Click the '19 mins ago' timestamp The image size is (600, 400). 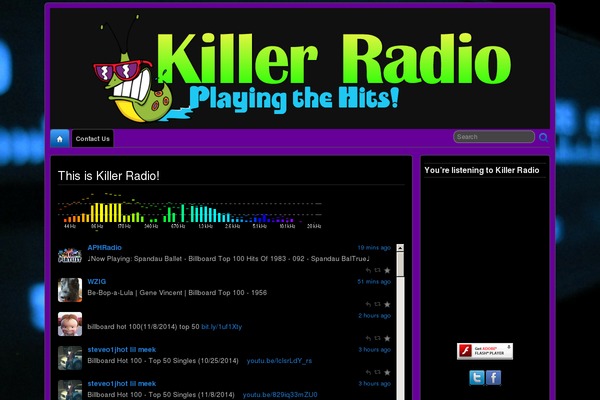[374, 248]
